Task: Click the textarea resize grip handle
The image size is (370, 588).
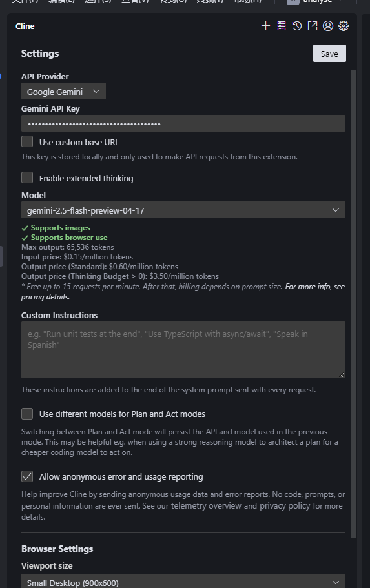Action: (x=342, y=374)
